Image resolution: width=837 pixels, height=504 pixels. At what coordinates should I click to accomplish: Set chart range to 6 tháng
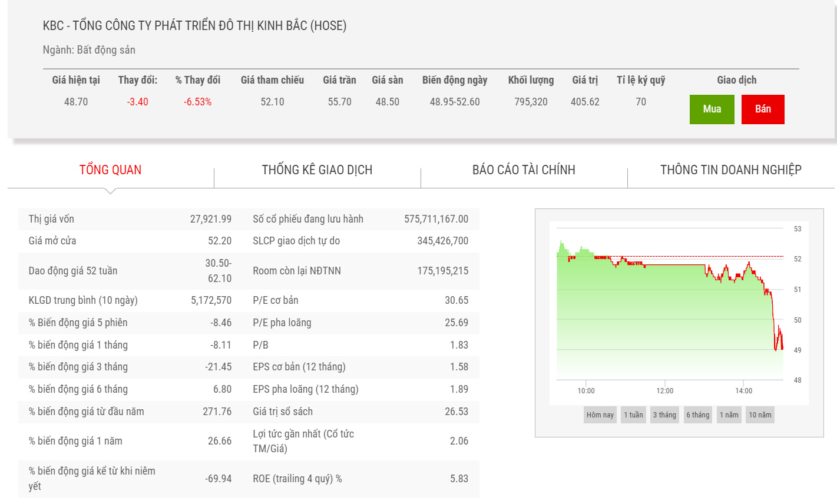(x=697, y=415)
